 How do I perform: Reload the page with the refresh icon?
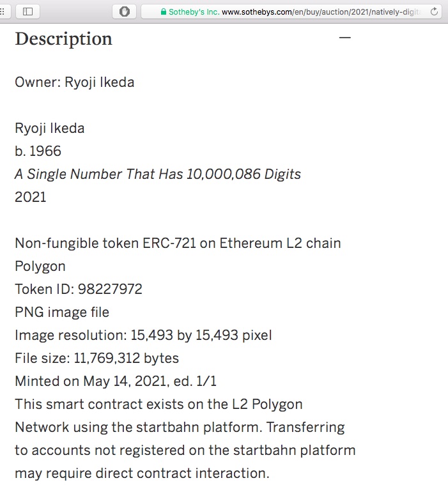coord(434,12)
